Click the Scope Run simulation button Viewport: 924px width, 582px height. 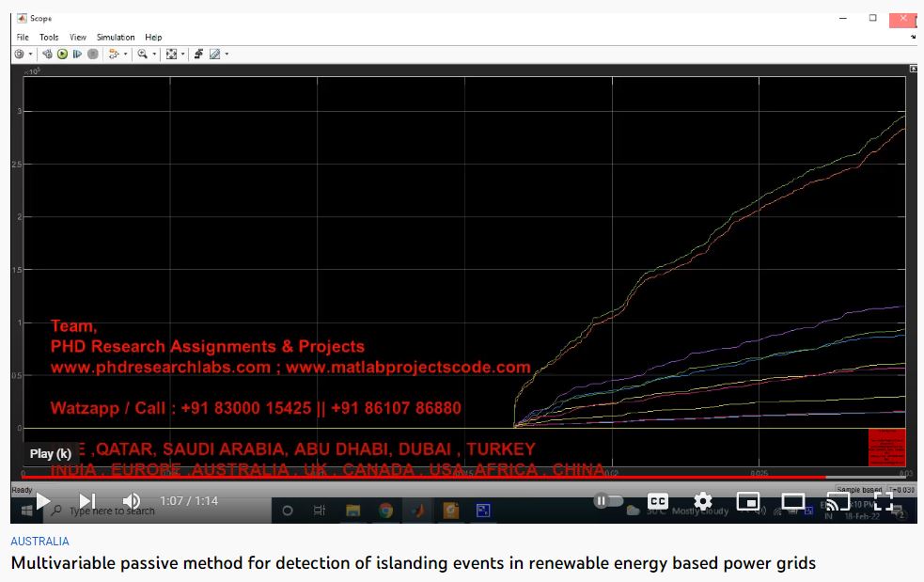click(x=62, y=55)
